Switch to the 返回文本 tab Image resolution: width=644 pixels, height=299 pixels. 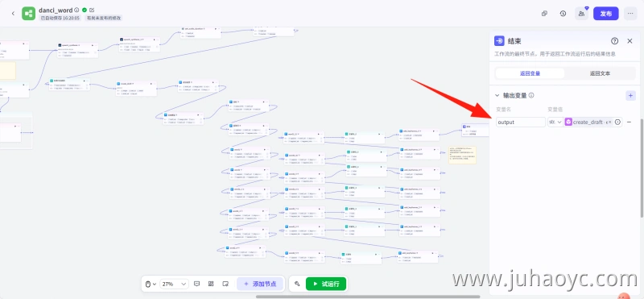[x=600, y=73]
